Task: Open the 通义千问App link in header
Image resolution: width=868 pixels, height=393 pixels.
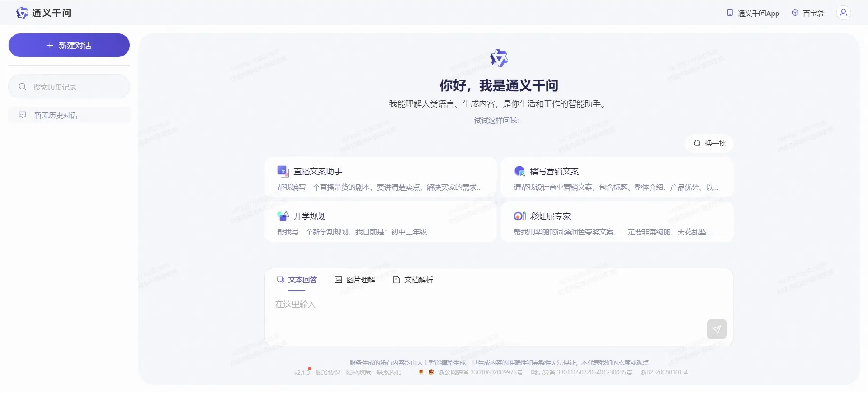Action: pos(753,13)
